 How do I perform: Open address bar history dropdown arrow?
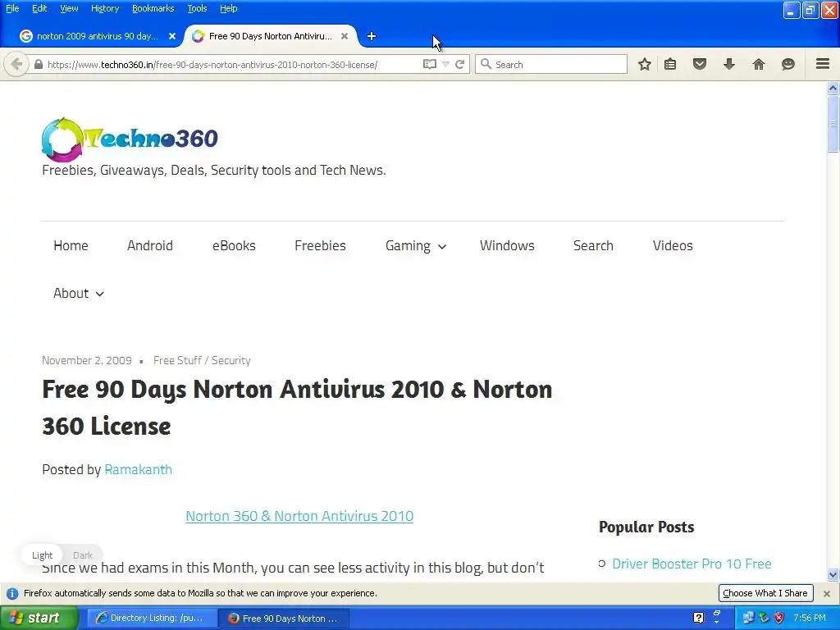[445, 64]
